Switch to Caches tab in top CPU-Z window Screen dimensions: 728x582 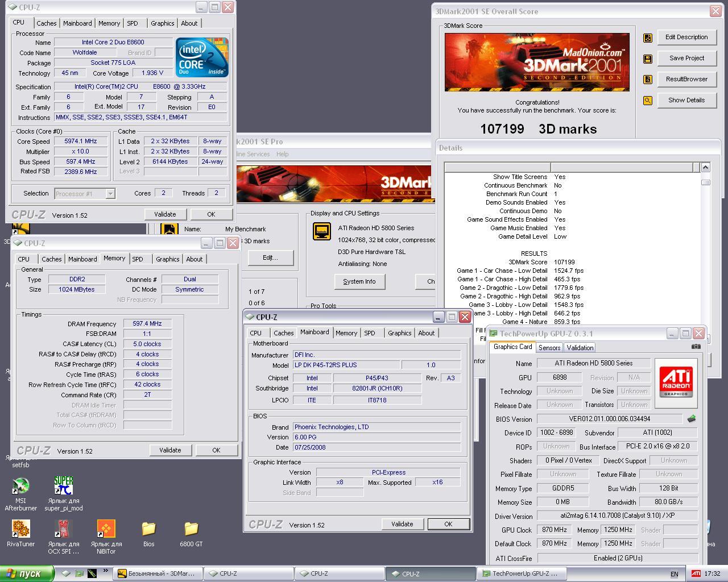click(x=47, y=23)
